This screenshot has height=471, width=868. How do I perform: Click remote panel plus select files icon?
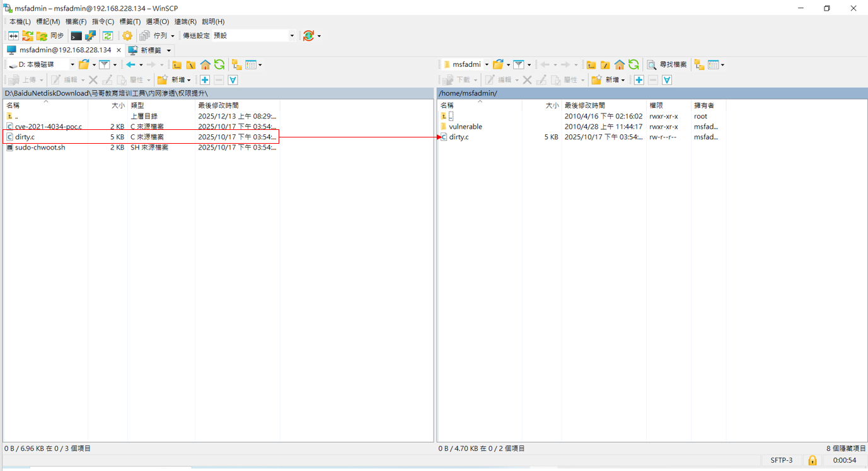pyautogui.click(x=639, y=80)
